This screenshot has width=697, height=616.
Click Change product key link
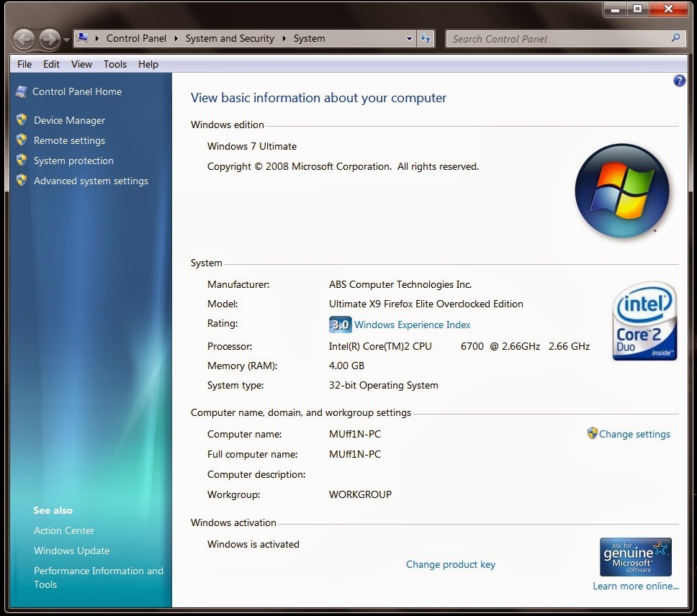click(x=450, y=564)
